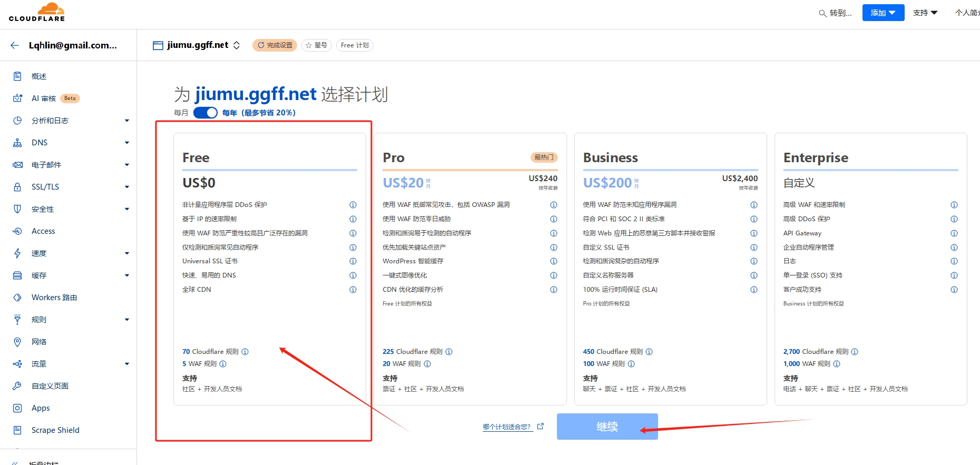
Task: Click the 最热门 badge on Pro
Action: [544, 157]
